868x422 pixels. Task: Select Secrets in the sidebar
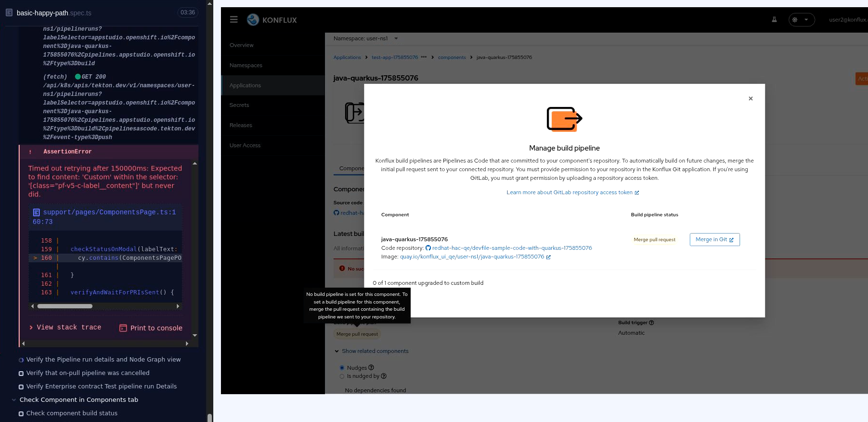pos(273,105)
